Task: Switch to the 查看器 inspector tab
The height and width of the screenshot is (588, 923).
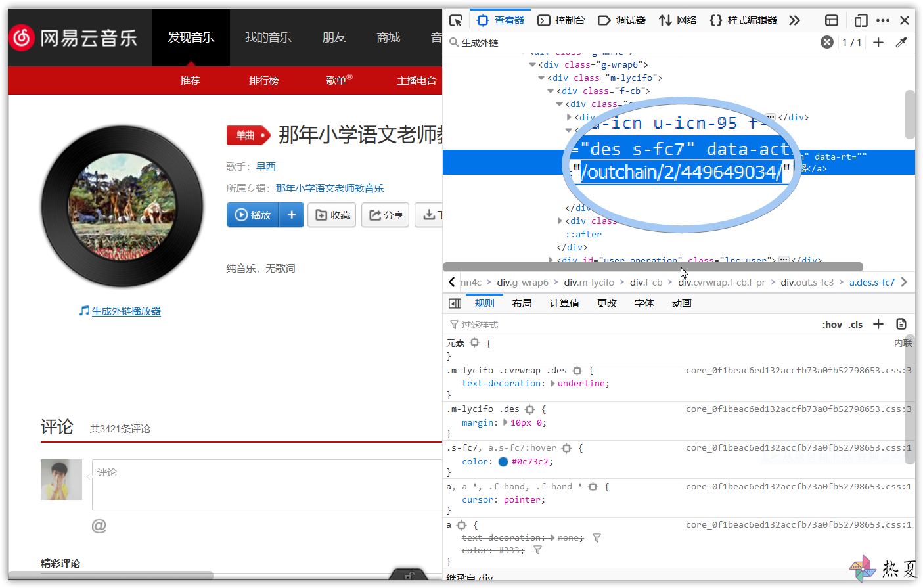Action: point(501,20)
